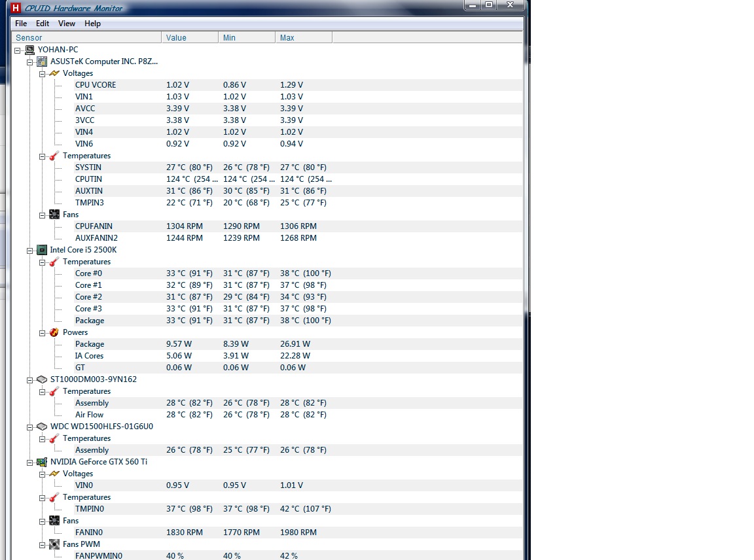754x560 pixels.
Task: Click the WDC WD1500HLFS drive icon
Action: pyautogui.click(x=42, y=427)
